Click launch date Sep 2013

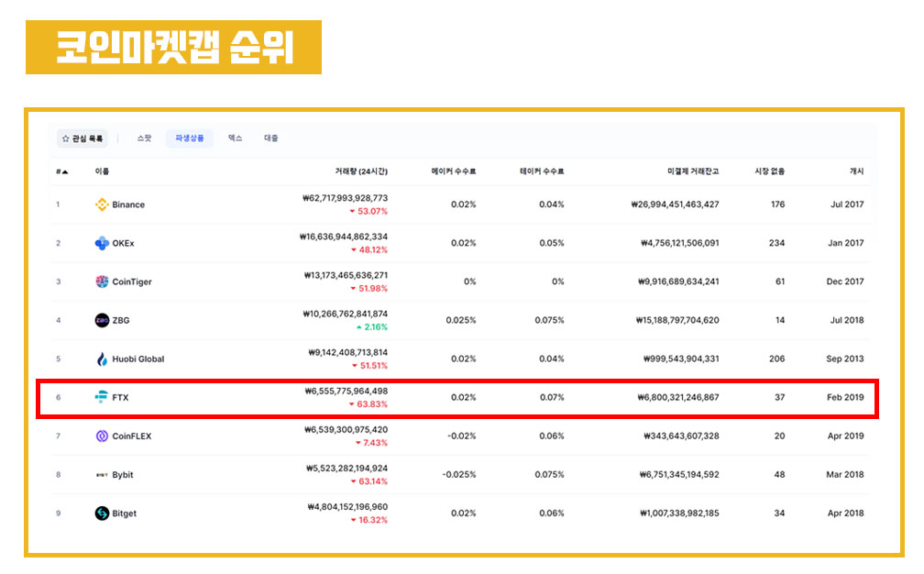point(845,359)
